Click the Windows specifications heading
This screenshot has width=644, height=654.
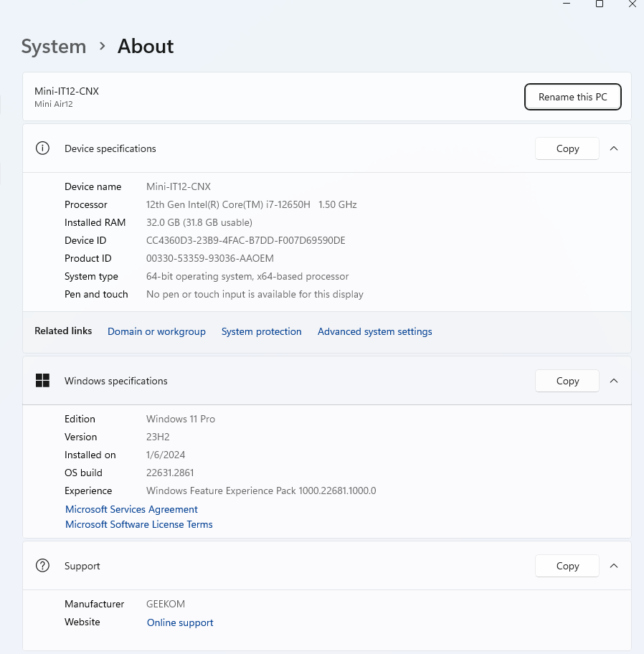[116, 381]
